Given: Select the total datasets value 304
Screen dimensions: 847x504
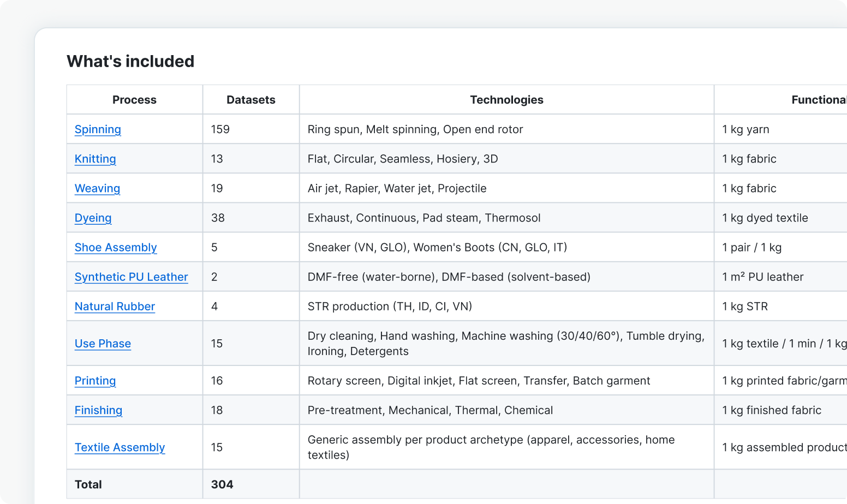Looking at the screenshot, I should coord(222,484).
